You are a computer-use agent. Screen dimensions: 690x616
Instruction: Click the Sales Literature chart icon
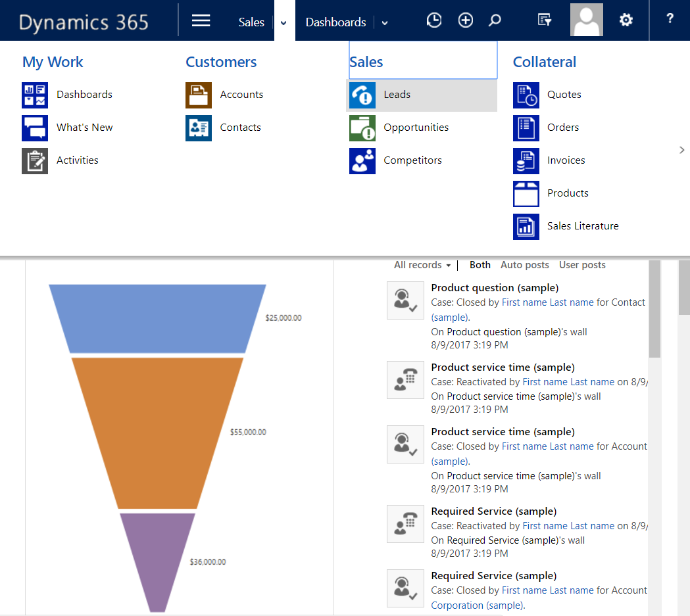point(526,227)
